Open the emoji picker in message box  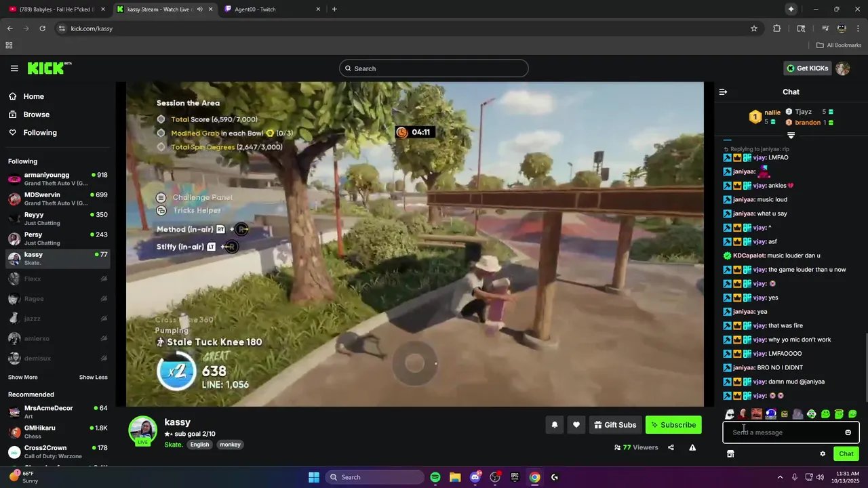[848, 432]
